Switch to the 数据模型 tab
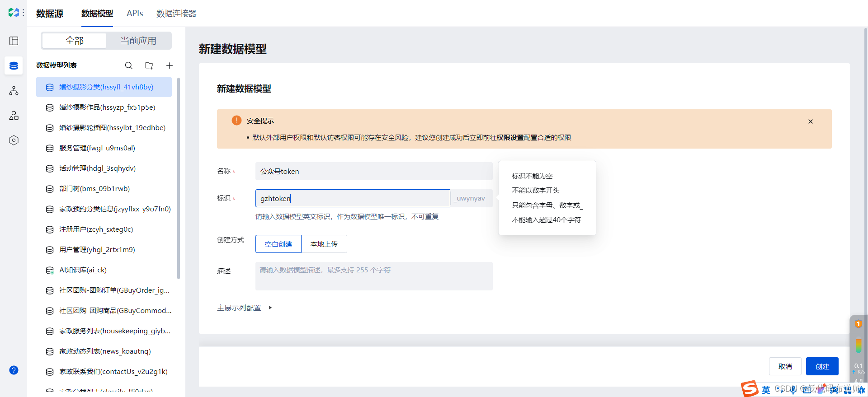868x397 pixels. point(97,14)
